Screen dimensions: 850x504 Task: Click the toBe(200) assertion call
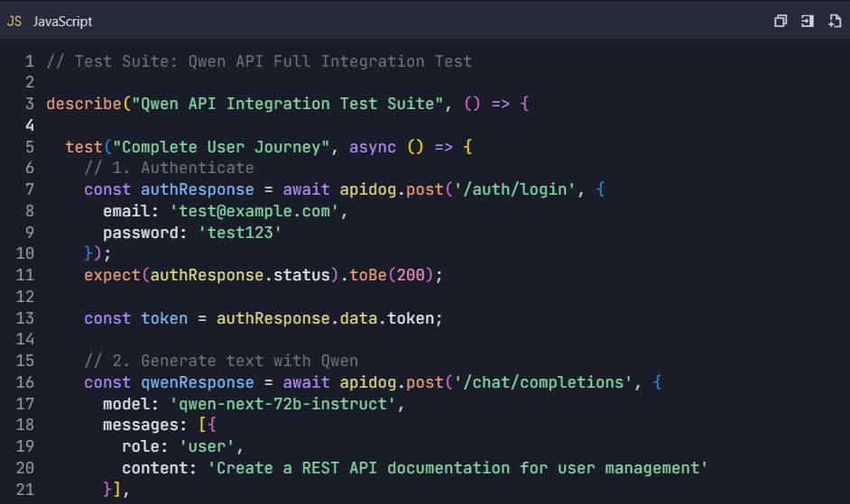[392, 275]
